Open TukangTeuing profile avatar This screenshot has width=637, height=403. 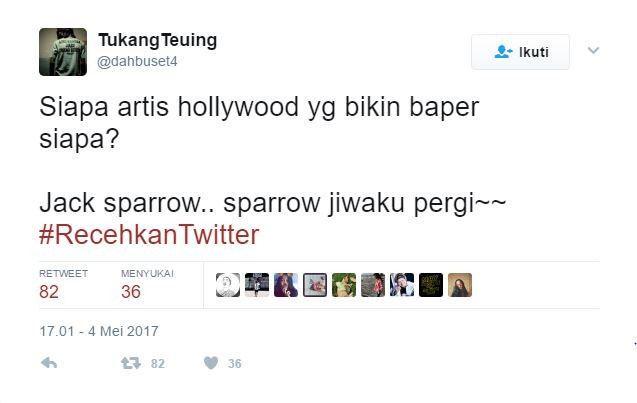click(x=63, y=52)
